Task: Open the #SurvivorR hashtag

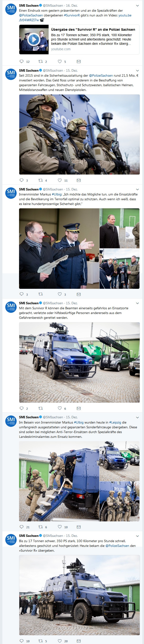Action: pos(72,15)
